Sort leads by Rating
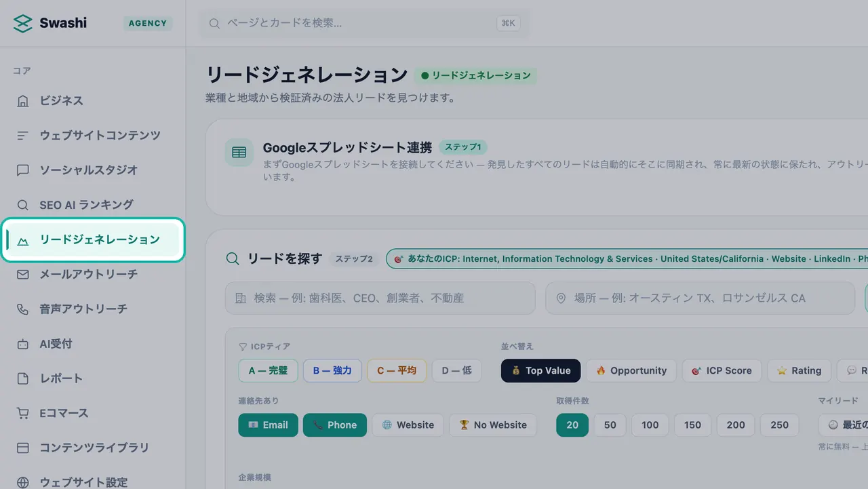The image size is (868, 489). [800, 370]
